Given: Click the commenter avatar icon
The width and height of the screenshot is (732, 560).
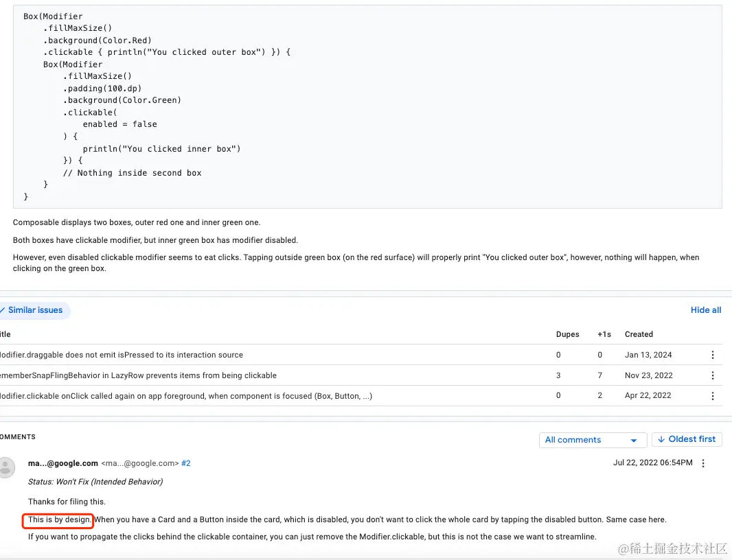Looking at the screenshot, I should (6, 467).
